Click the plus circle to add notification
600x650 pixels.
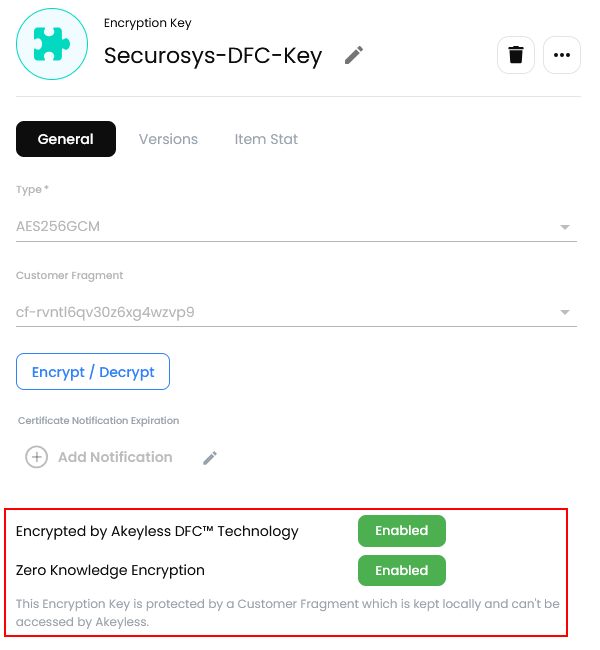tap(36, 457)
